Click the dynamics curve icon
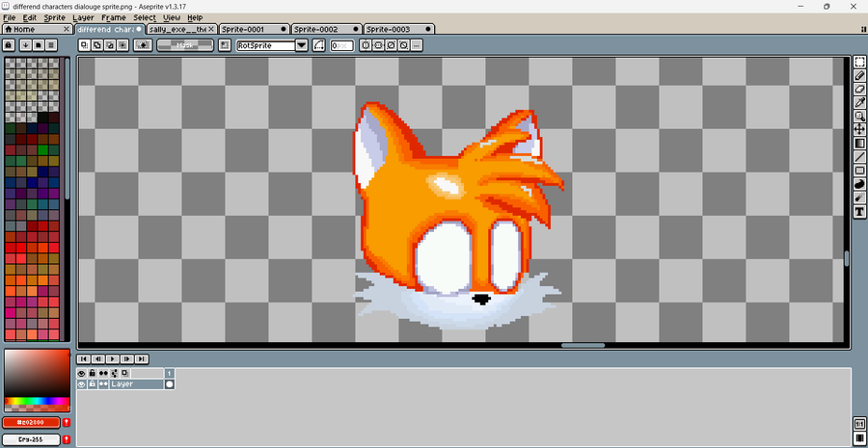The image size is (868, 448). pos(319,45)
